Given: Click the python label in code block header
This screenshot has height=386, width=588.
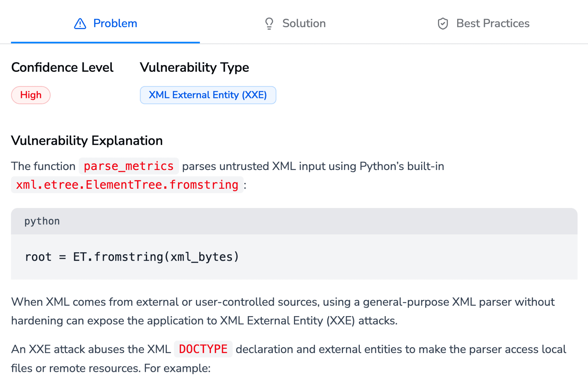Looking at the screenshot, I should [42, 221].
